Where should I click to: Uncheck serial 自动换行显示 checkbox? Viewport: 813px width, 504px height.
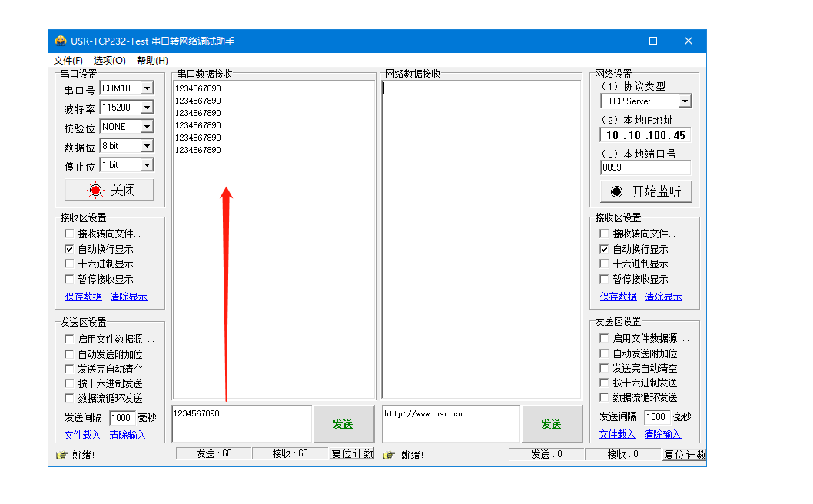(x=69, y=250)
